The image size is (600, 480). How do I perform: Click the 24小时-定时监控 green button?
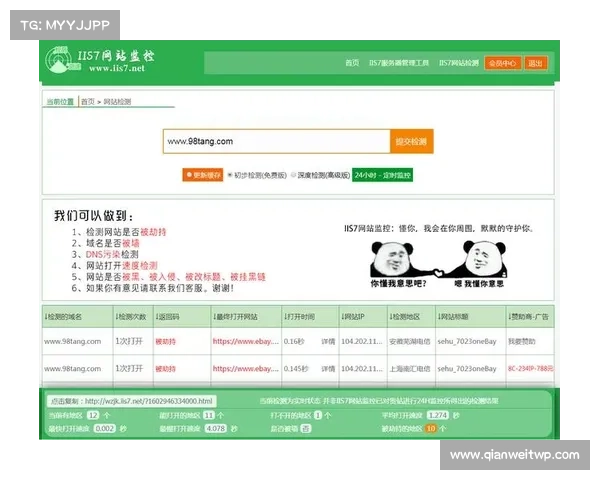pyautogui.click(x=382, y=175)
